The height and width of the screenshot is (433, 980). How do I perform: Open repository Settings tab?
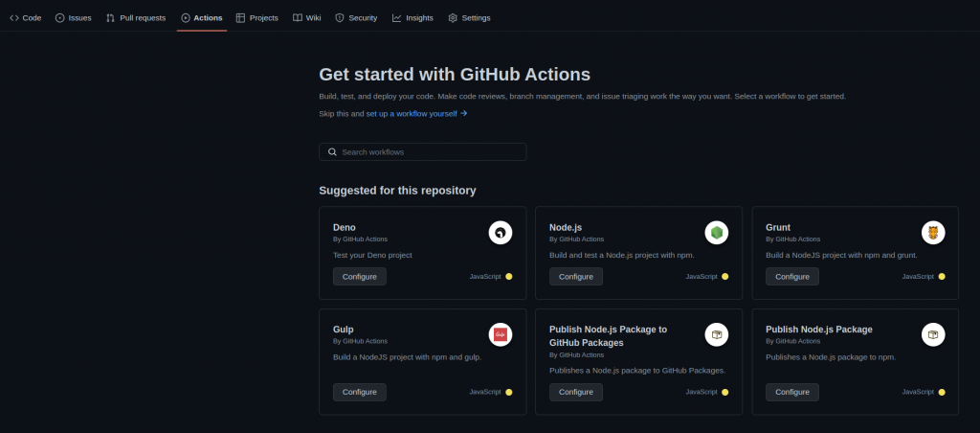click(x=469, y=17)
